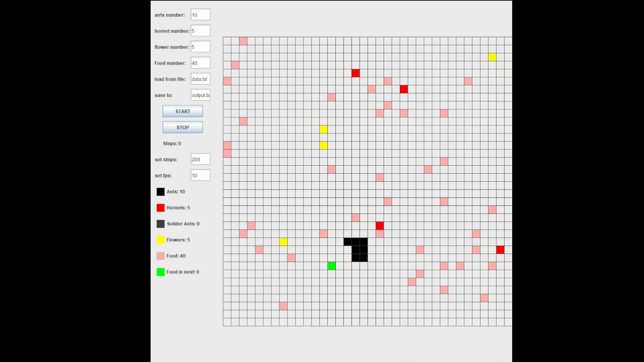Click the 'ants number:' label
The height and width of the screenshot is (362, 644).
pyautogui.click(x=170, y=15)
